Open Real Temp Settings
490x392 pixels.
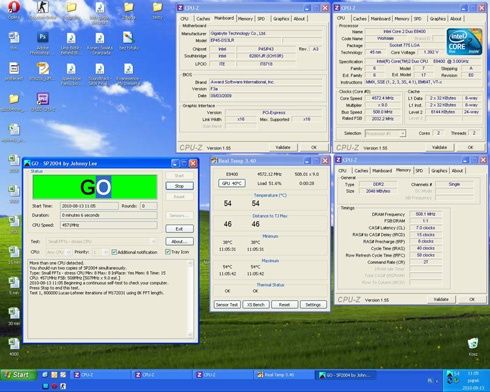pos(313,305)
